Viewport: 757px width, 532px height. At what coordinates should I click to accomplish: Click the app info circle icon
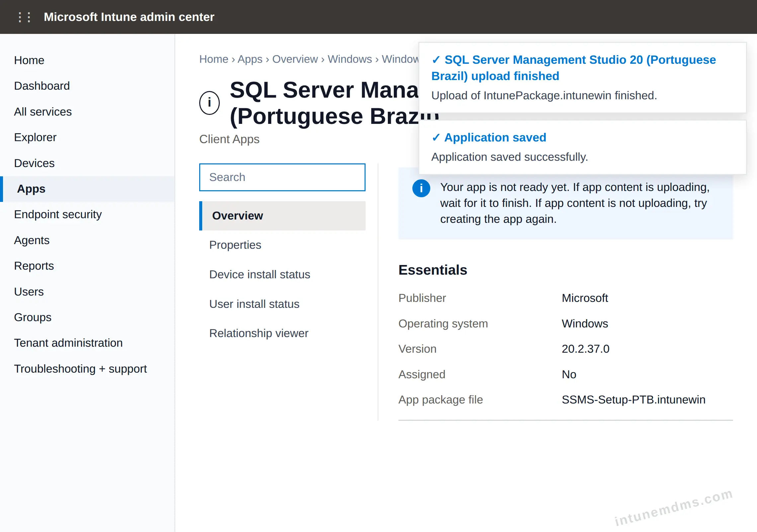pyautogui.click(x=209, y=103)
